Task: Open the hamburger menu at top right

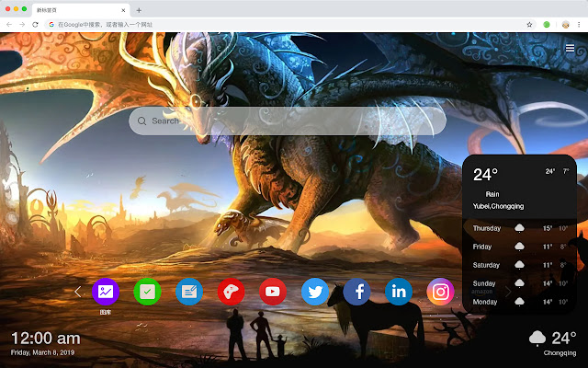Action: 570,48
